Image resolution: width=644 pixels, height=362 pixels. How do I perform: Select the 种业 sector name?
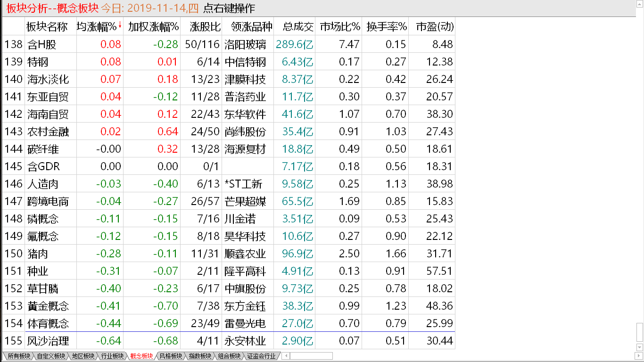point(38,271)
